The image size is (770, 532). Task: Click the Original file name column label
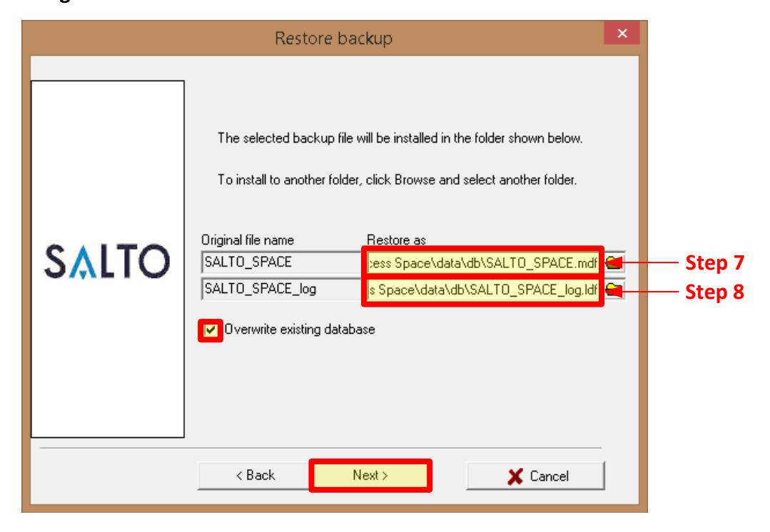(x=248, y=240)
